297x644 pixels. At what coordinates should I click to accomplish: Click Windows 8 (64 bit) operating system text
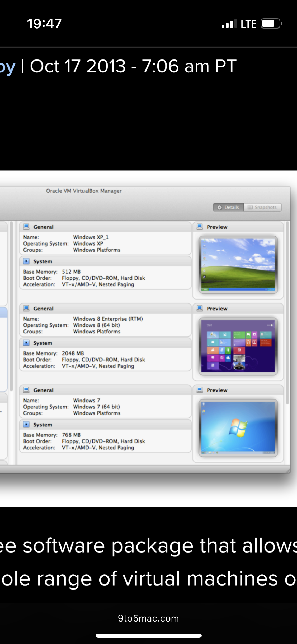click(x=97, y=325)
